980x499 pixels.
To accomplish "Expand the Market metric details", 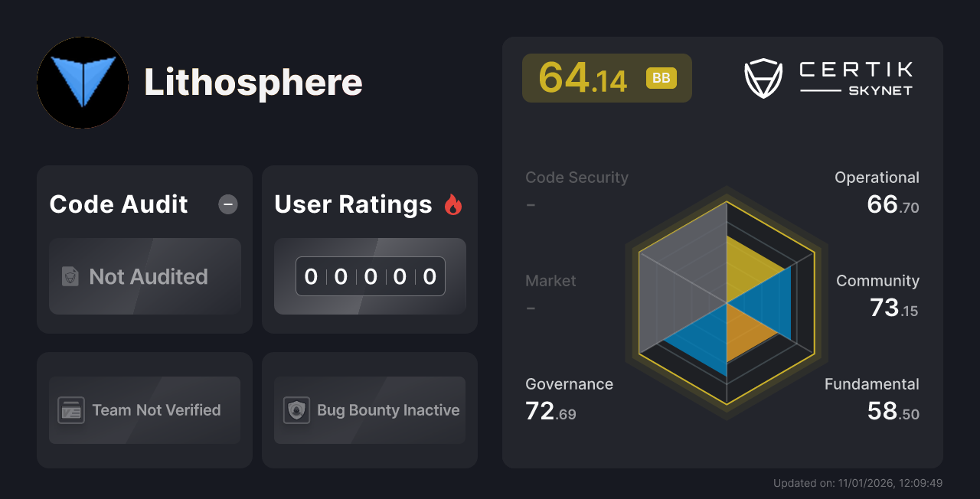I will [550, 280].
